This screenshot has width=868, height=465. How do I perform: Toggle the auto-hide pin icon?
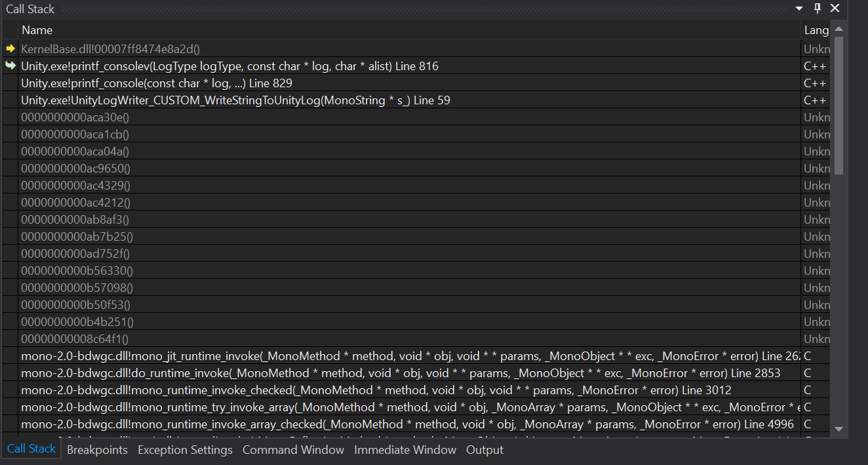point(818,9)
